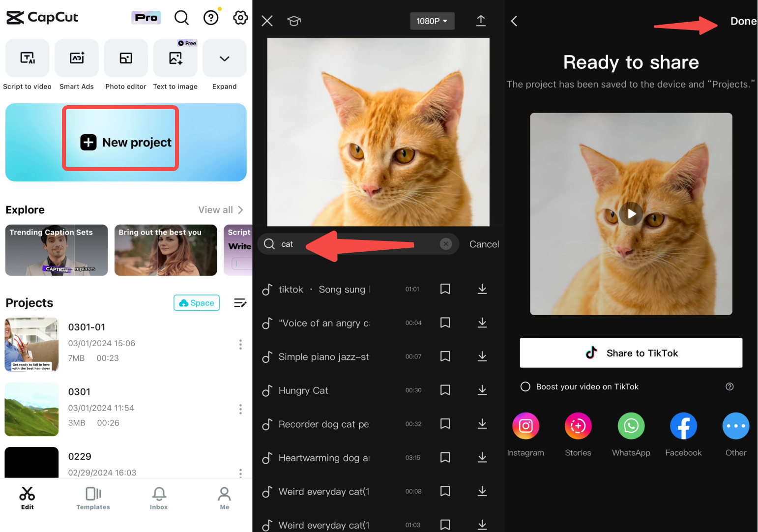Tap View all in Explore section
The image size is (758, 532).
click(216, 209)
